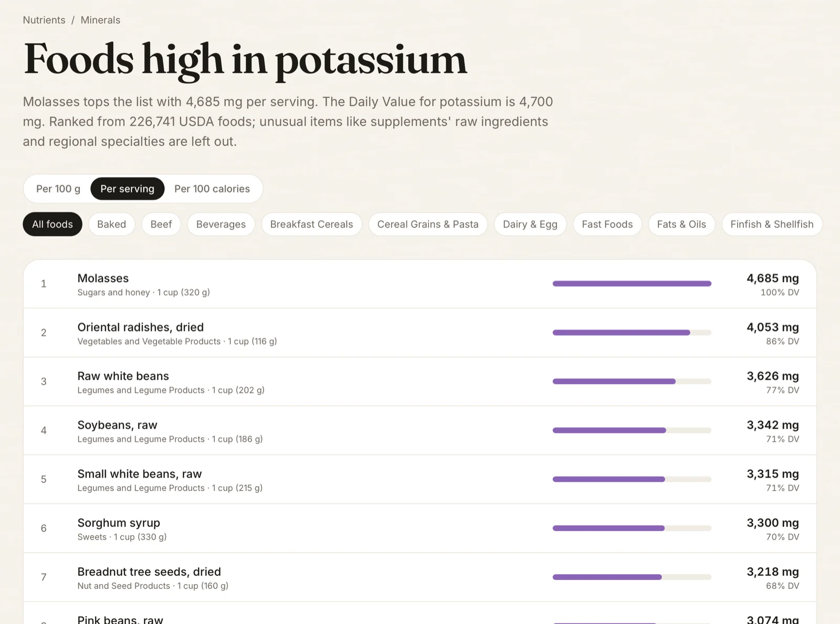Image resolution: width=840 pixels, height=624 pixels.
Task: Choose the Cereal Grains & Pasta filter
Action: (x=428, y=224)
